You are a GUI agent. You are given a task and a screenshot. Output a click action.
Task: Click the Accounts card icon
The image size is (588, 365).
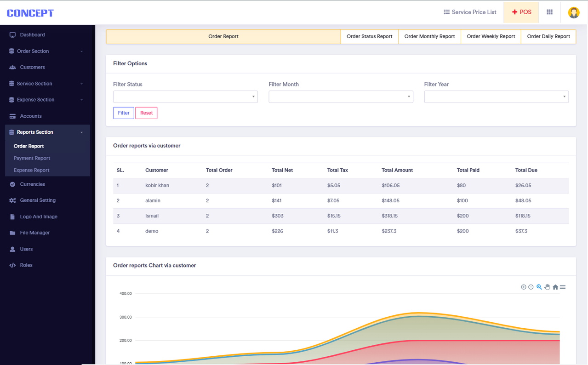pyautogui.click(x=12, y=116)
